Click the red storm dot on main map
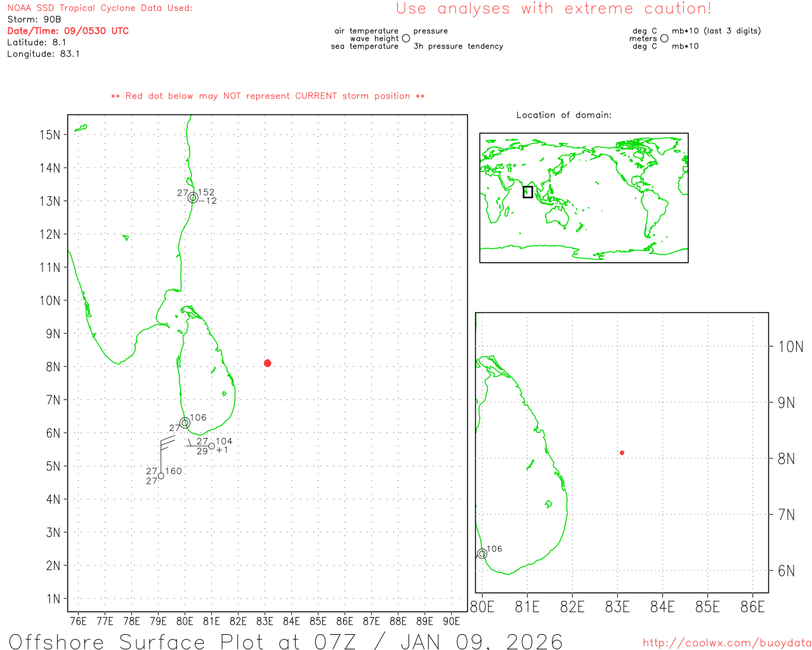The image size is (812, 650). click(268, 363)
